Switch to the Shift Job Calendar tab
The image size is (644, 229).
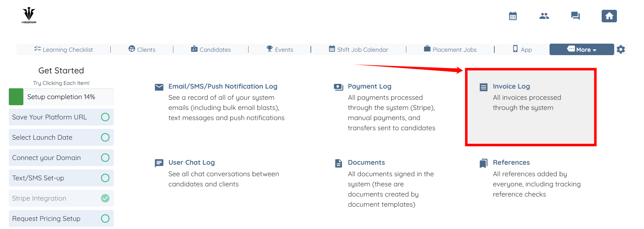[358, 49]
